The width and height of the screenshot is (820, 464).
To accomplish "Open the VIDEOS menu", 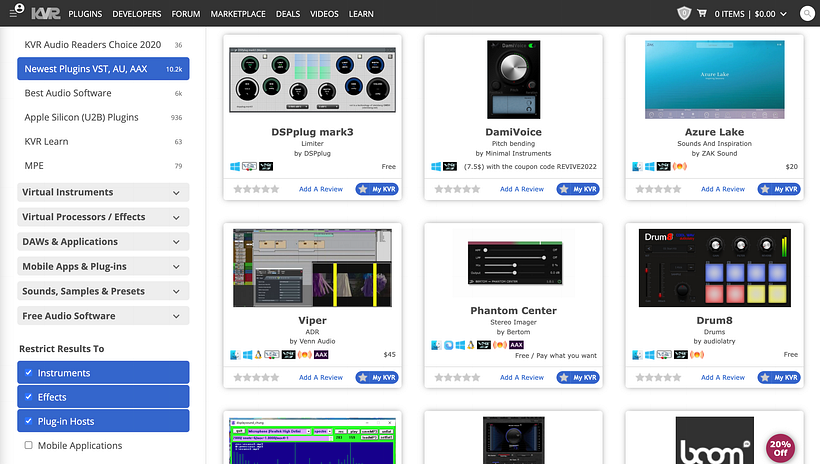I will [324, 14].
